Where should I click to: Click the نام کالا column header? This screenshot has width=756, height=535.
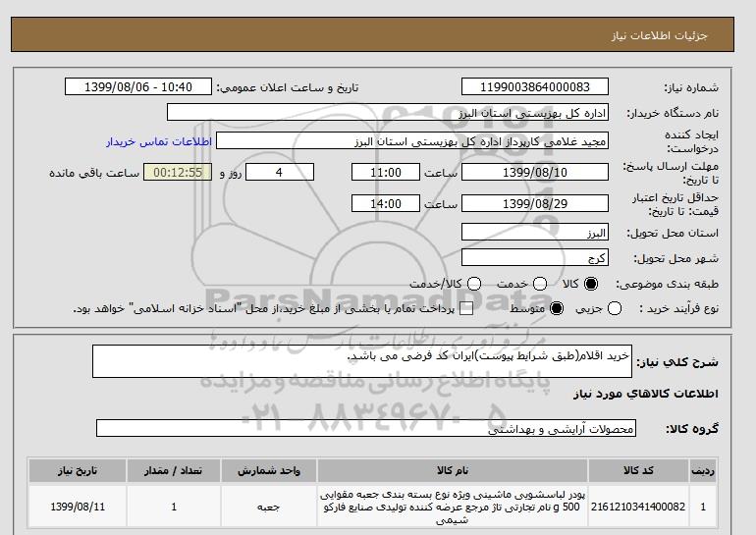click(x=453, y=471)
